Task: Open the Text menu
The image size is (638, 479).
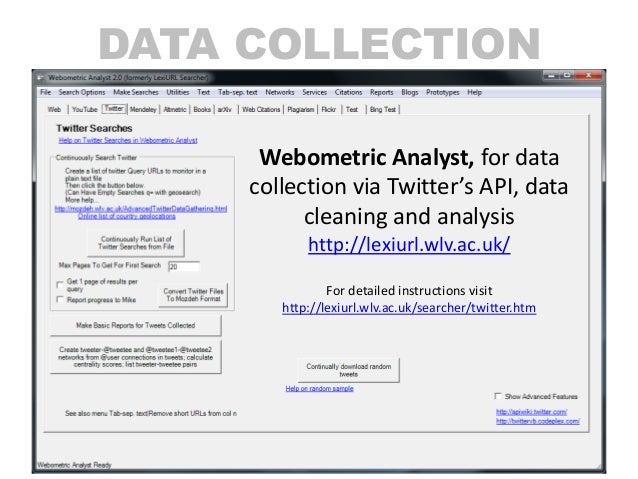Action: 203,92
